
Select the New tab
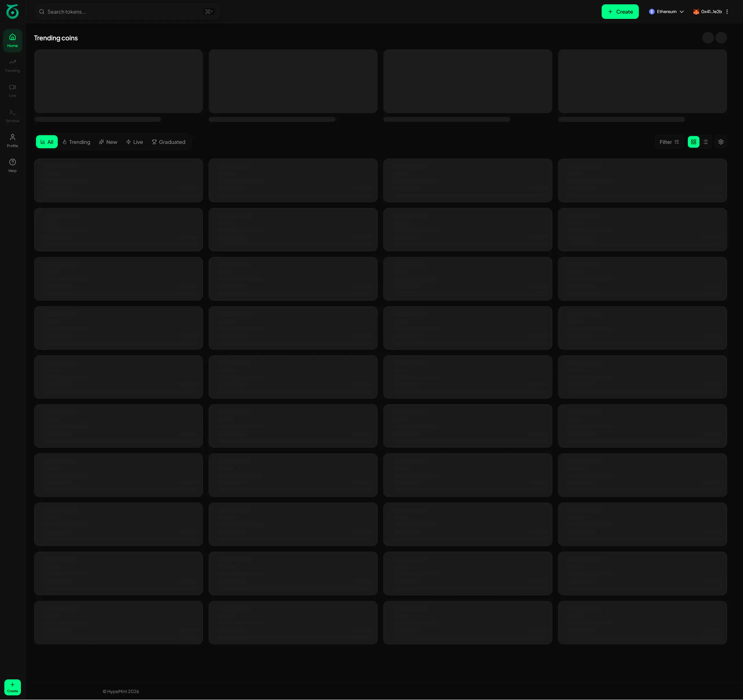point(108,142)
